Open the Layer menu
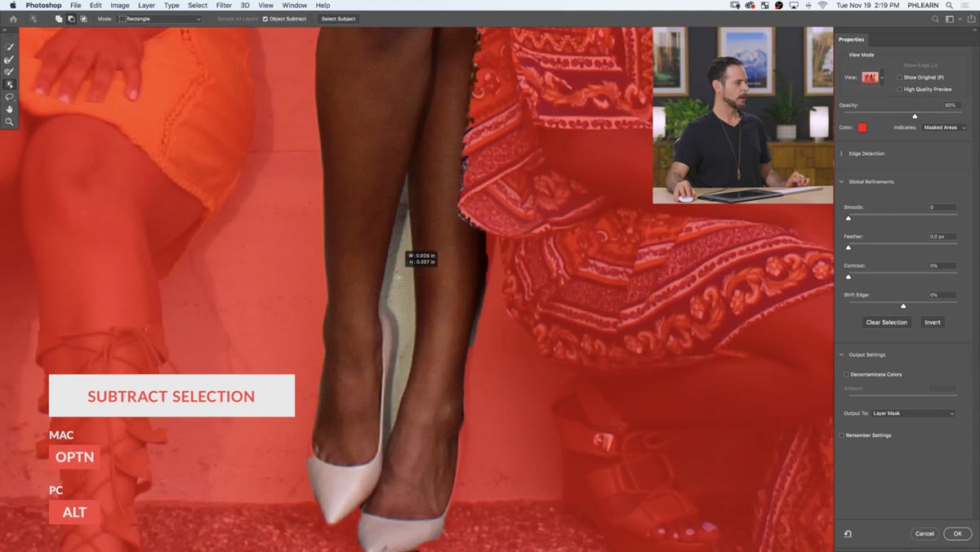 [146, 5]
